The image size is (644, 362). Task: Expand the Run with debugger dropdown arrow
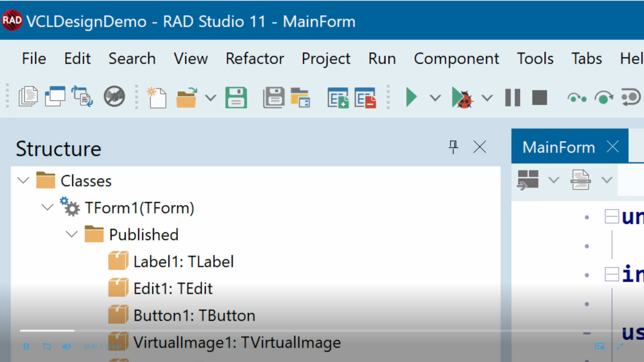[487, 98]
